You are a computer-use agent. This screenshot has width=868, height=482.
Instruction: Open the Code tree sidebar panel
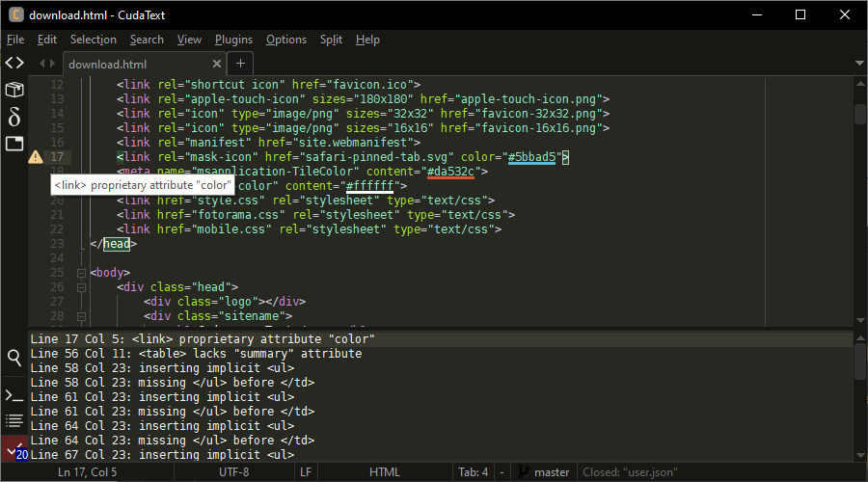pos(14,63)
